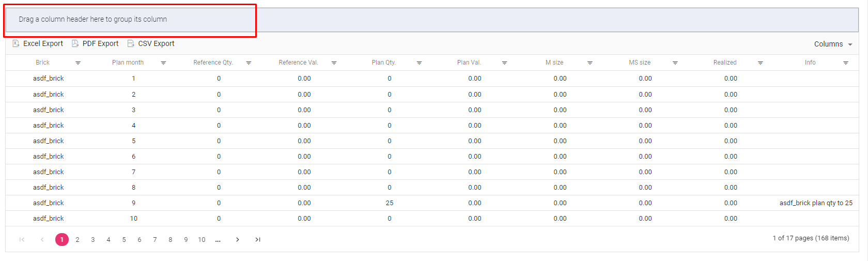Click Excel Export button

[38, 44]
